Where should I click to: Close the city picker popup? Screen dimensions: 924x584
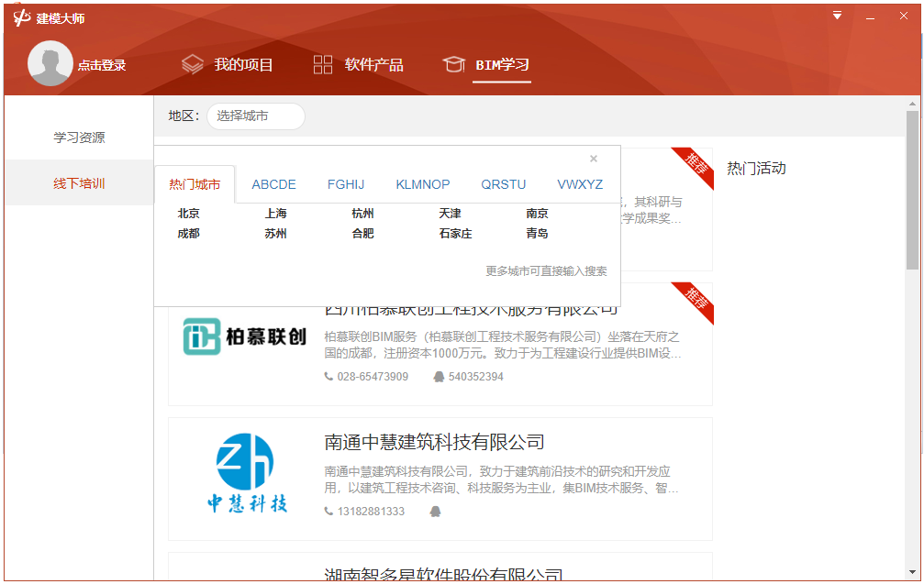594,159
